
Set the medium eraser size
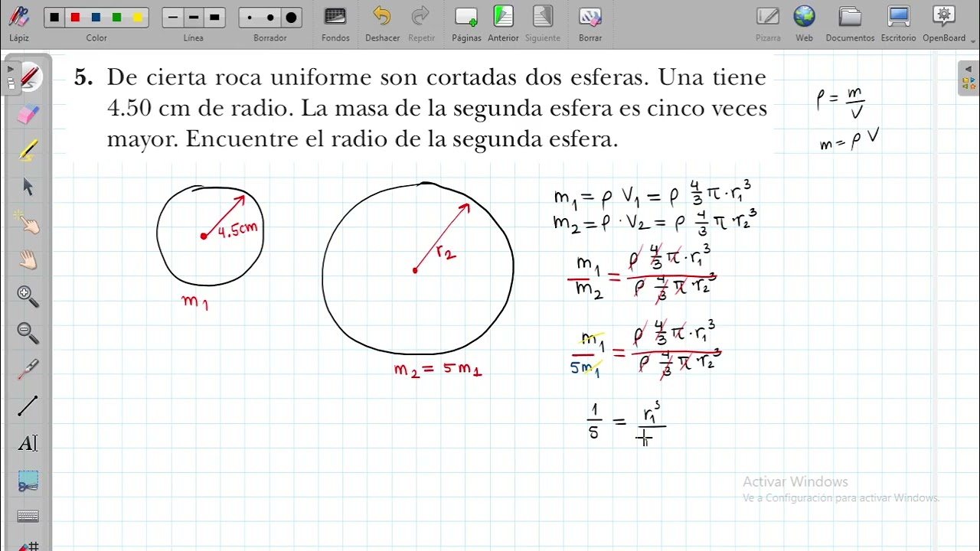point(270,18)
